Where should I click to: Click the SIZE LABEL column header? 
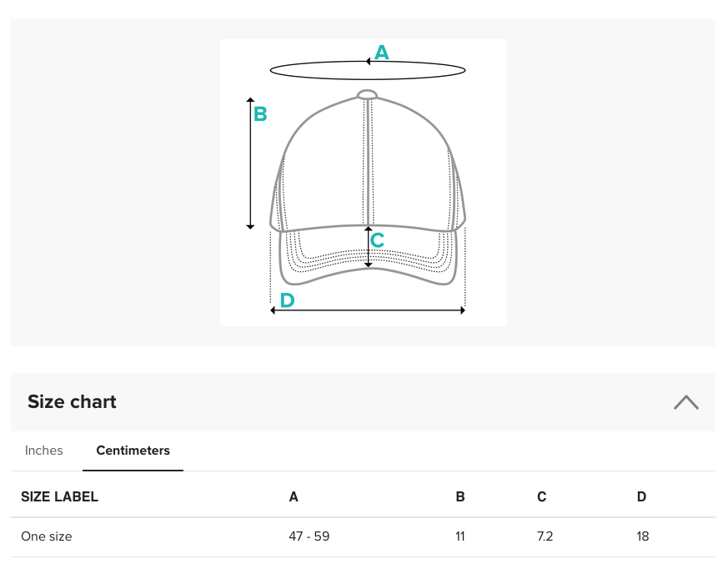tap(59, 496)
